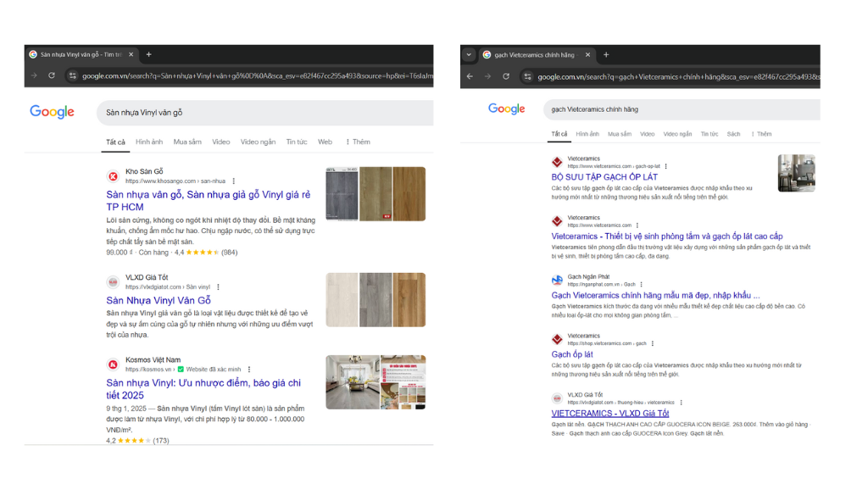The image size is (868, 495).
Task: Click Kosmos Việt Nam favicon
Action: (x=113, y=364)
